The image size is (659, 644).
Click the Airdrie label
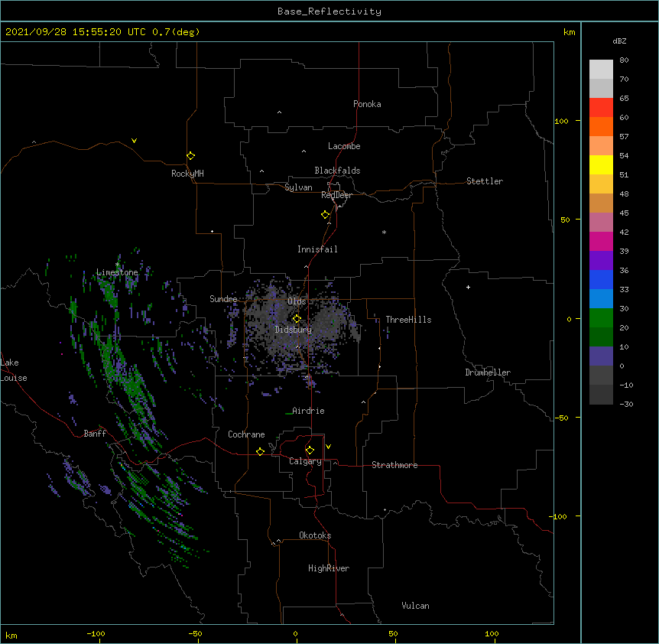[x=308, y=411]
